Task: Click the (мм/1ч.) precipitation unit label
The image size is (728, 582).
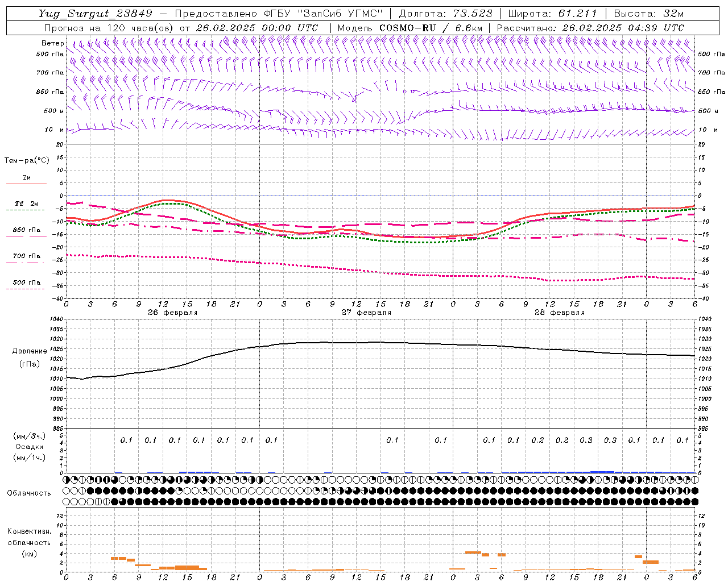Action: 30,458
